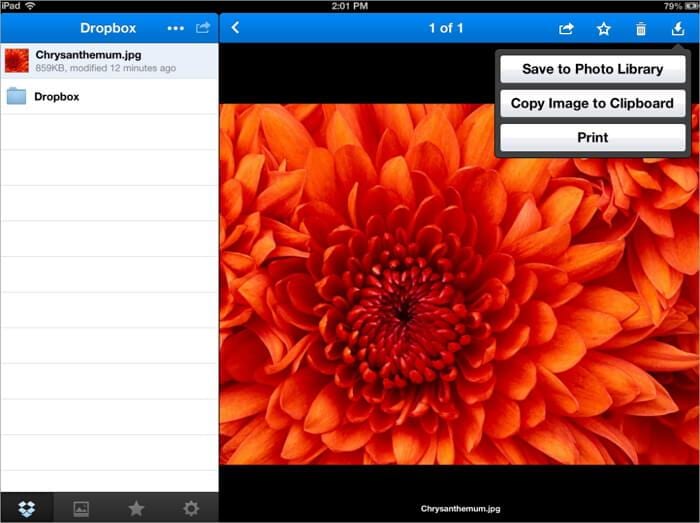Viewport: 700px width, 523px height.
Task: Mark the photo as favorite with star
Action: click(604, 29)
